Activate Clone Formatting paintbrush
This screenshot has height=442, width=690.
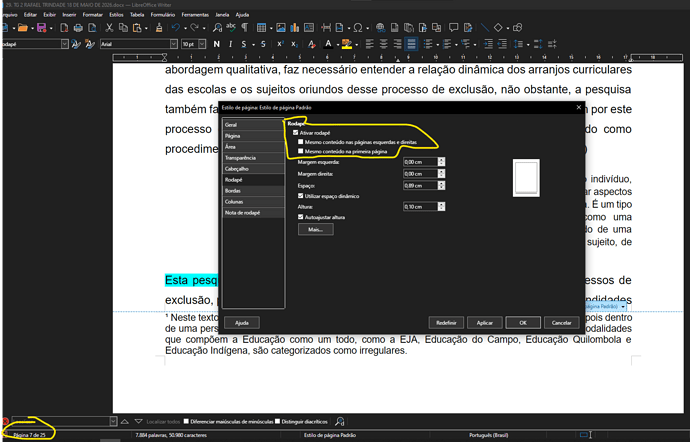[159, 28]
